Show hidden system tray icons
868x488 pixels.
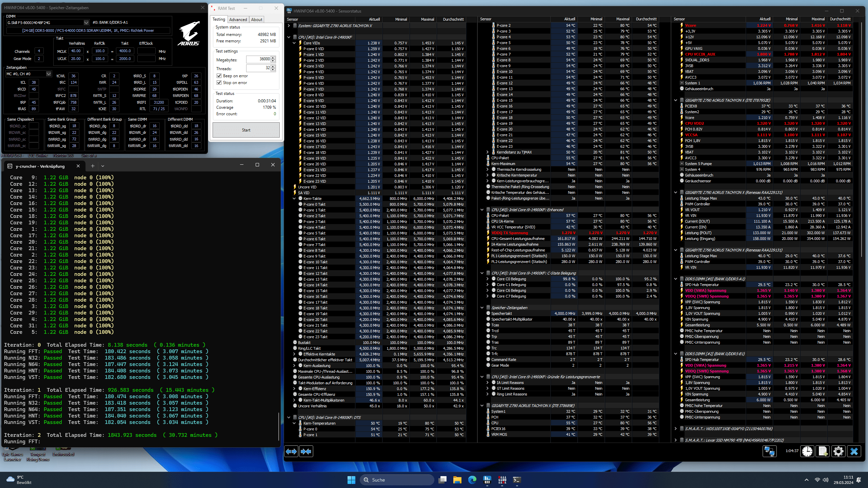coord(807,480)
